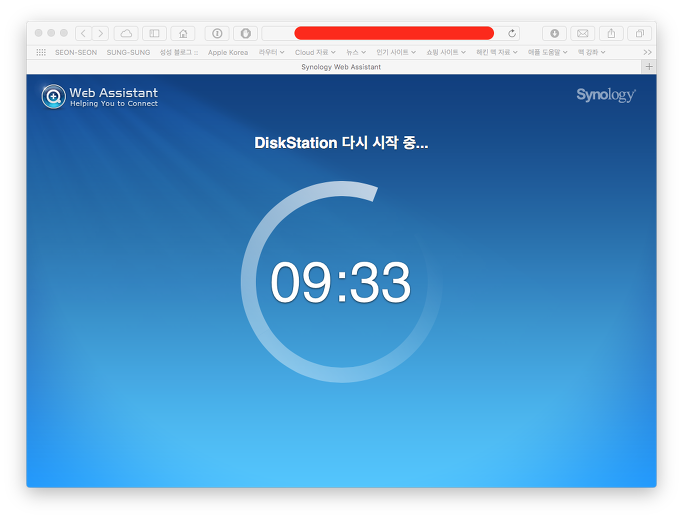This screenshot has height=519, width=683.
Task: Open the Apple Korea bookmark
Action: 228,52
